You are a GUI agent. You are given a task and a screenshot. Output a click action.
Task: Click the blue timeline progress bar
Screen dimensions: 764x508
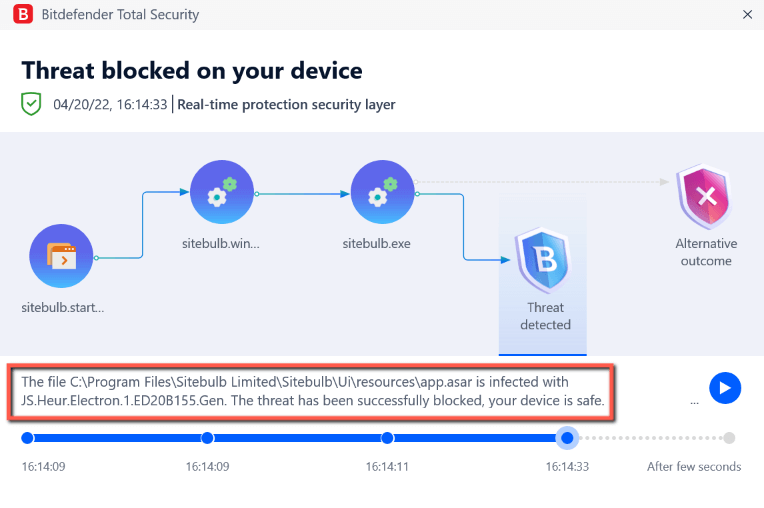coord(297,438)
